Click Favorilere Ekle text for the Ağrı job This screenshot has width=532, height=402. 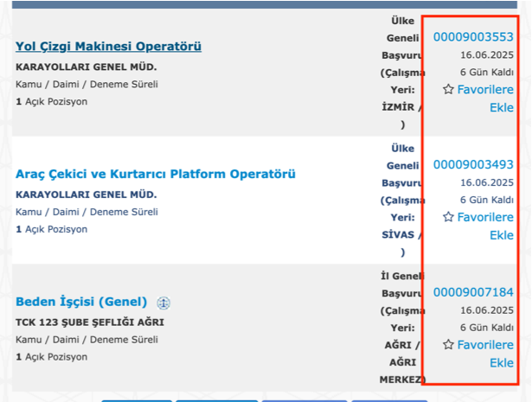click(x=485, y=345)
